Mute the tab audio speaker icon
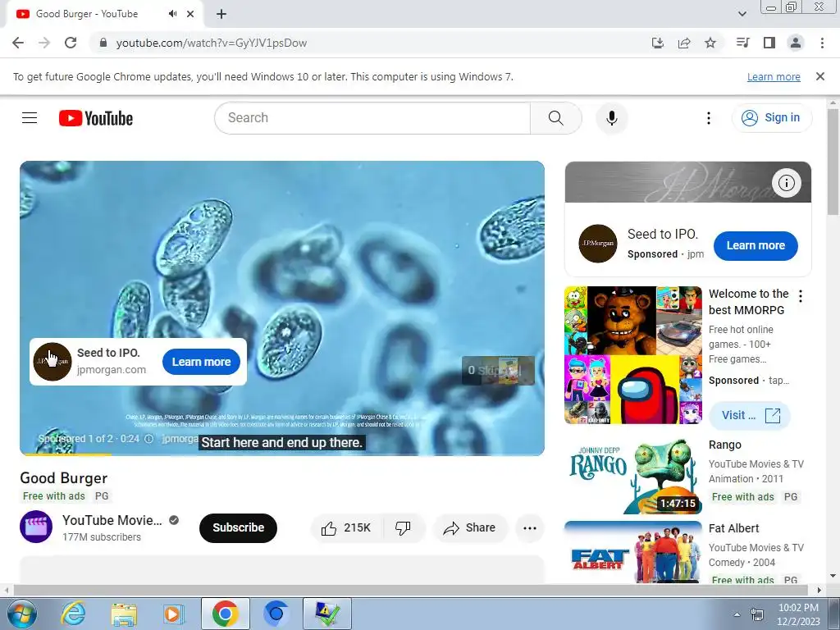The image size is (840, 630). click(172, 14)
